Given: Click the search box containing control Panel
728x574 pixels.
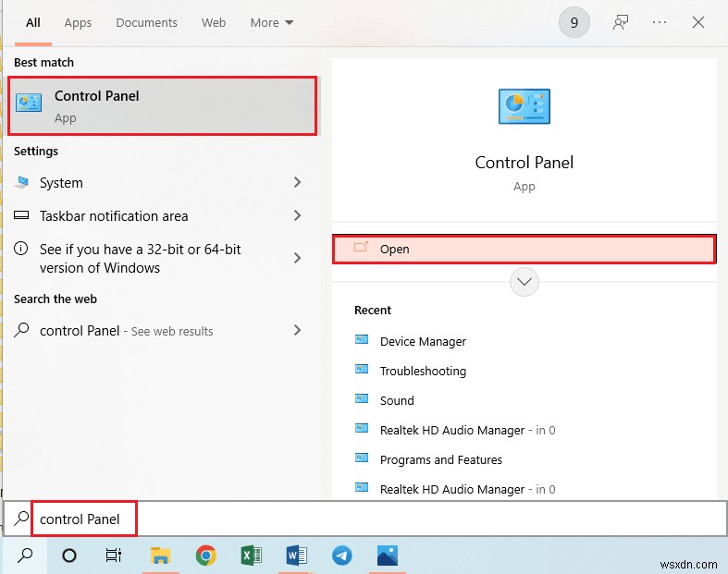Looking at the screenshot, I should (x=278, y=519).
